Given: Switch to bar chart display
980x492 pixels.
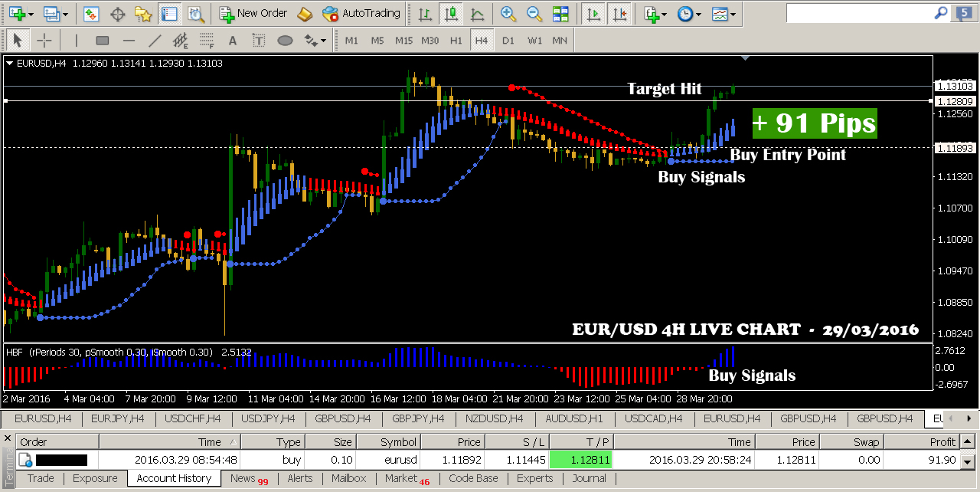Looking at the screenshot, I should click(x=426, y=14).
